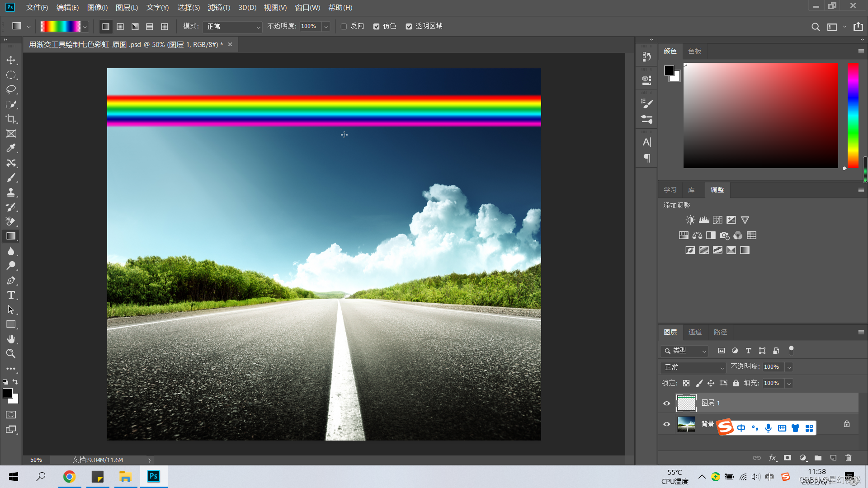
Task: Open Chrome from the Windows taskbar
Action: [x=69, y=476]
